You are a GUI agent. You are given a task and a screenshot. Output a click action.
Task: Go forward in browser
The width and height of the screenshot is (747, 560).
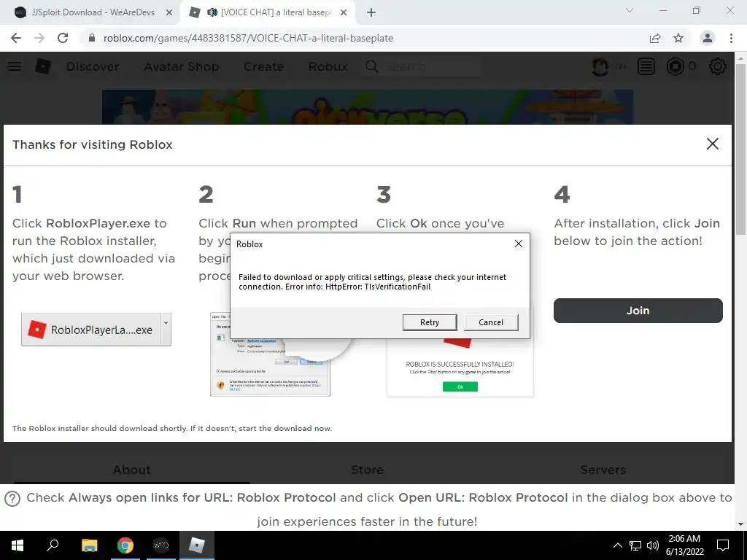coord(39,38)
